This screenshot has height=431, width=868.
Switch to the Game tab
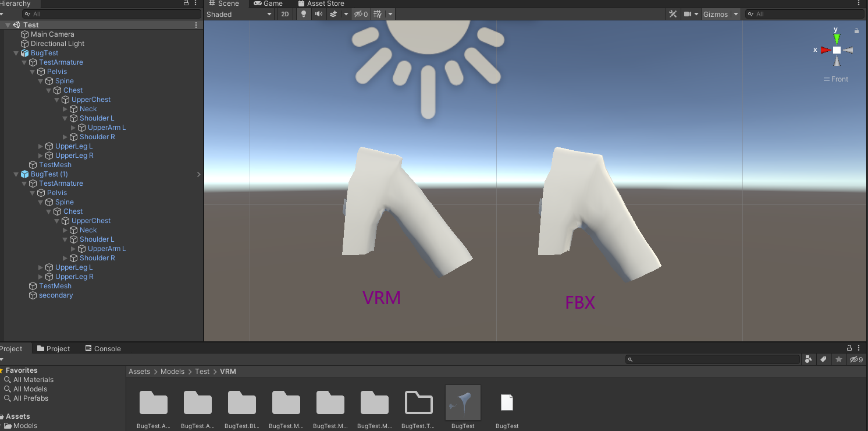click(269, 3)
